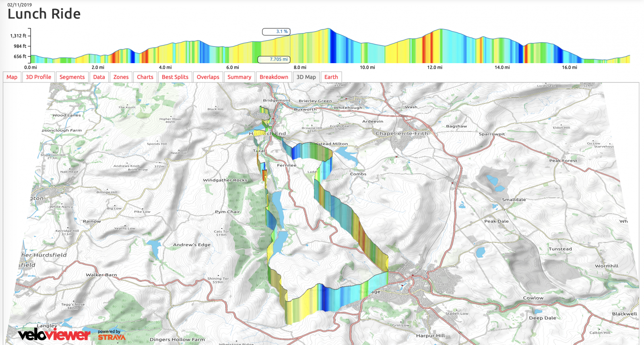This screenshot has width=644, height=345.
Task: Select the Data tab
Action: click(99, 77)
